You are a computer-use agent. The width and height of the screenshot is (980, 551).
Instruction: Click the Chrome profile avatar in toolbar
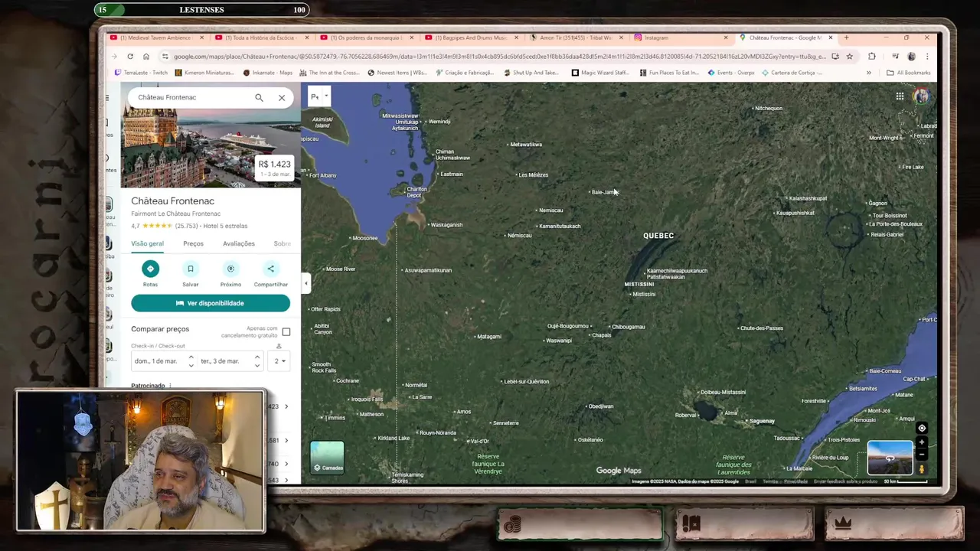click(911, 57)
